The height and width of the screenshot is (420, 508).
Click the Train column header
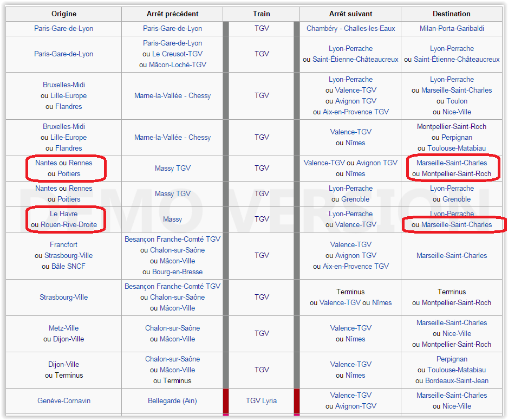tap(261, 14)
